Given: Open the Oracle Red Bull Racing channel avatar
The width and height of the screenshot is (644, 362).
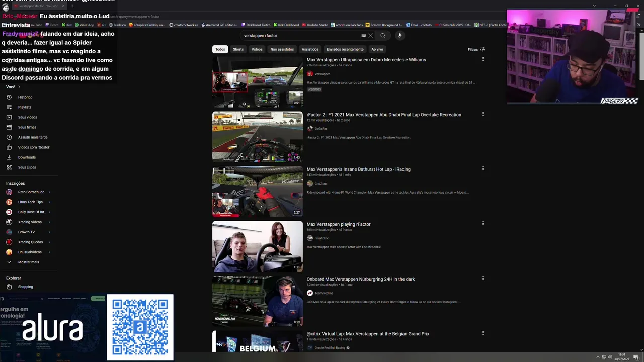Looking at the screenshot, I should point(310,348).
